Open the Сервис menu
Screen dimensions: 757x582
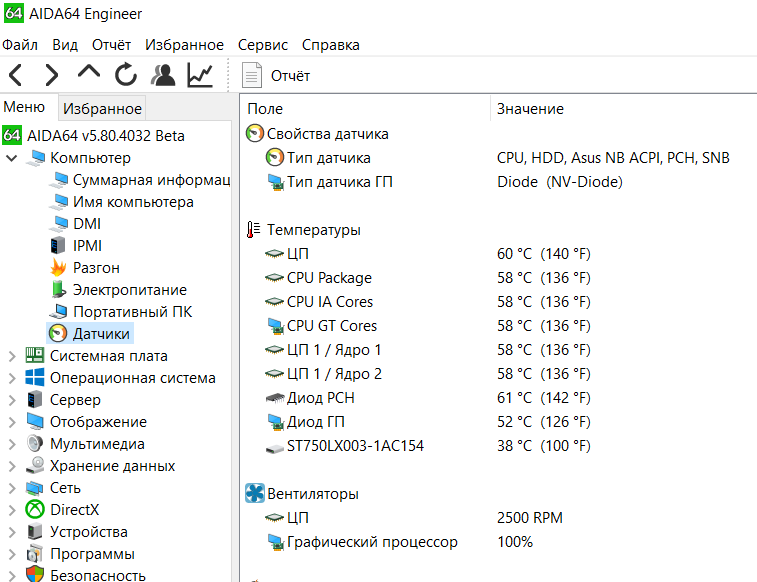pyautogui.click(x=263, y=45)
